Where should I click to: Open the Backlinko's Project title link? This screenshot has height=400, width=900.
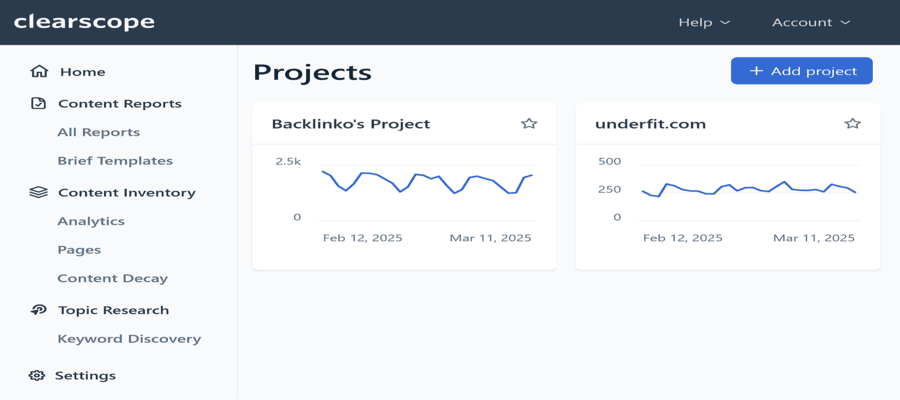351,124
